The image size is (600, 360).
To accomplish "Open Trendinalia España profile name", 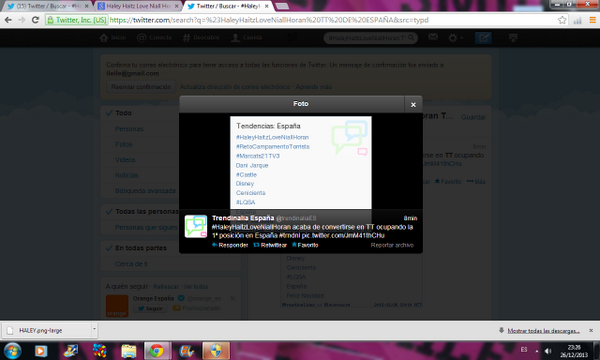I will tap(243, 218).
